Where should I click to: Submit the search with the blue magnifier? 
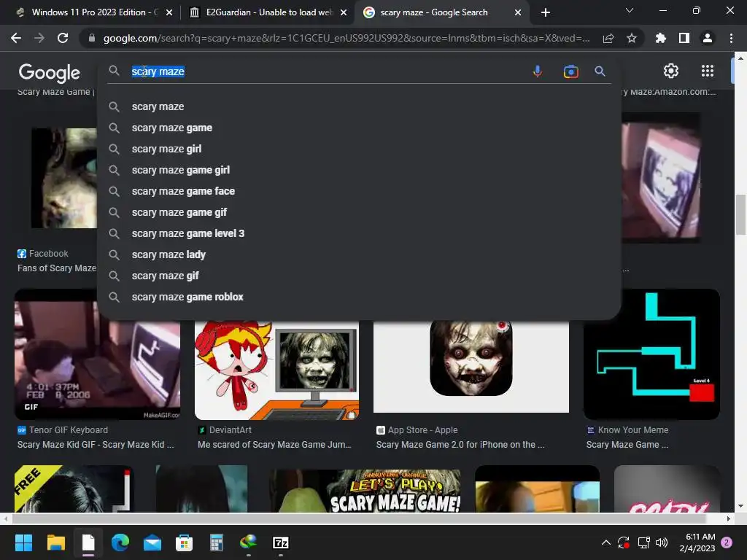pos(600,71)
